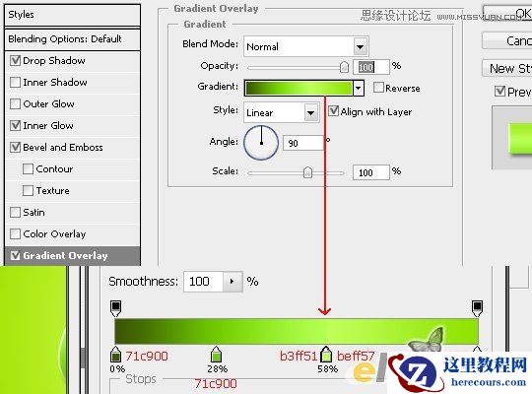This screenshot has width=532, height=394.
Task: Click the Angle dial control
Action: (x=261, y=143)
